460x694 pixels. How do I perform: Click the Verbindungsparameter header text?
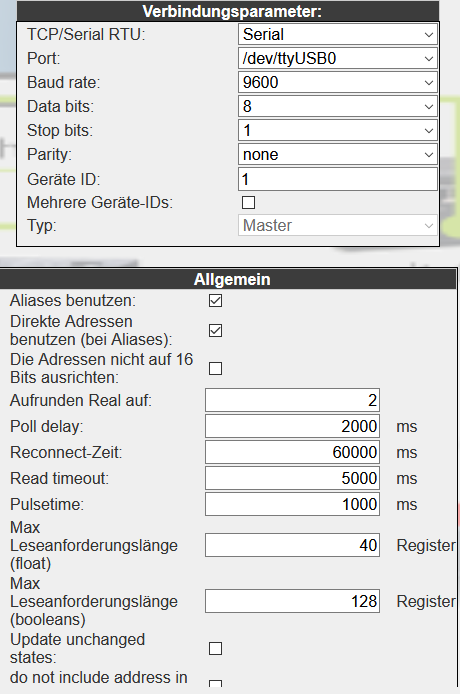[x=232, y=12]
